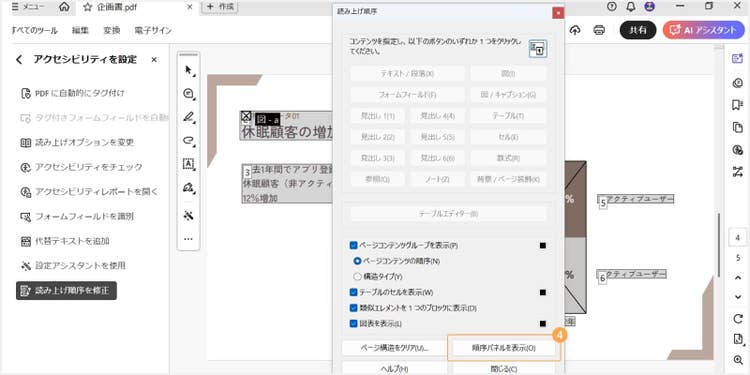Image resolution: width=750 pixels, height=375 pixels.
Task: Select the comment bubble tool
Action: click(188, 94)
